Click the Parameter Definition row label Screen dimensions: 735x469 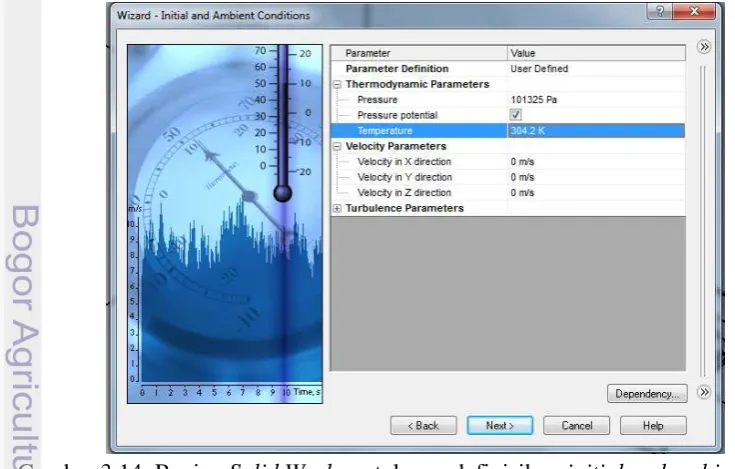(x=397, y=69)
